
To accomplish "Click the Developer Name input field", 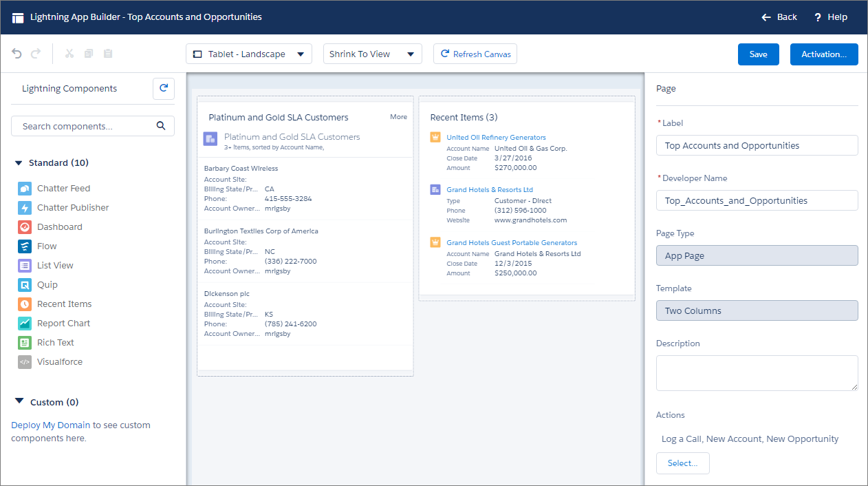I will coord(757,200).
